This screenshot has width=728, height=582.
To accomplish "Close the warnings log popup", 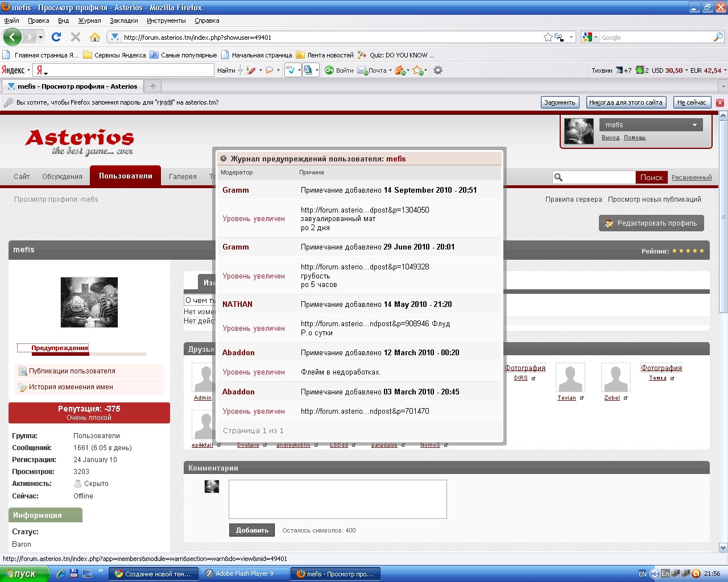I will [x=224, y=159].
